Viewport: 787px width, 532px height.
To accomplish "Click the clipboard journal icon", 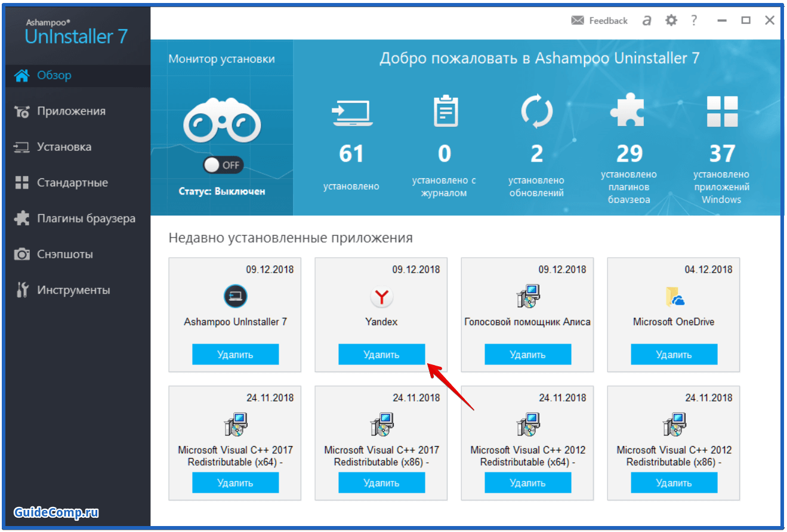I will [445, 112].
